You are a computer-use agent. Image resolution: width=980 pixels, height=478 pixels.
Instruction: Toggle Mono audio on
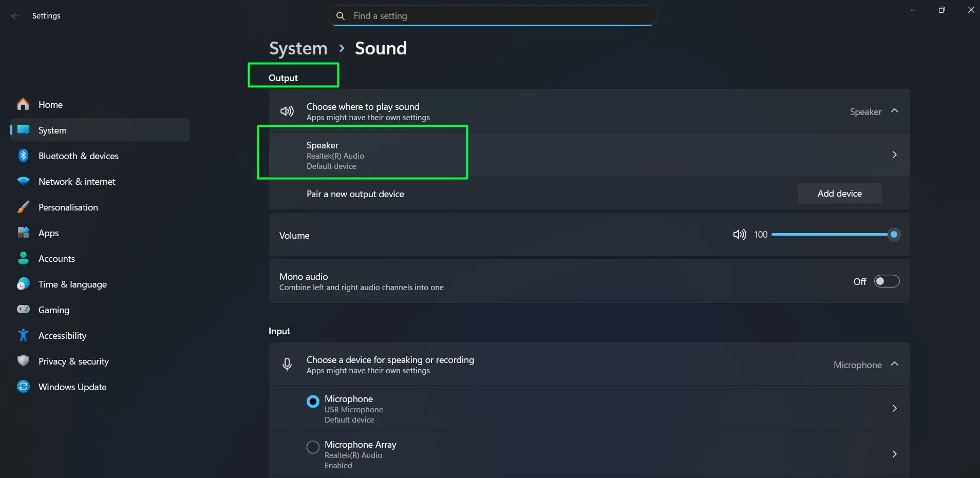(x=886, y=281)
